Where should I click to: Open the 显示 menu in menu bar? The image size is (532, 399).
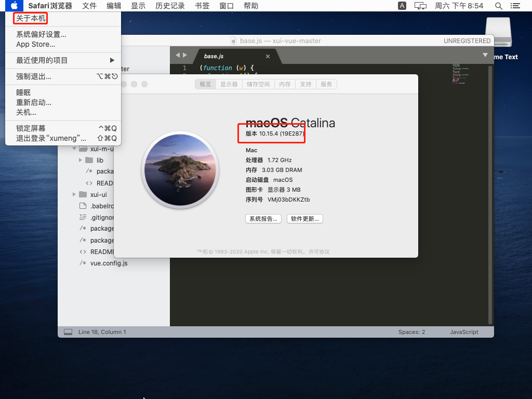(x=138, y=6)
